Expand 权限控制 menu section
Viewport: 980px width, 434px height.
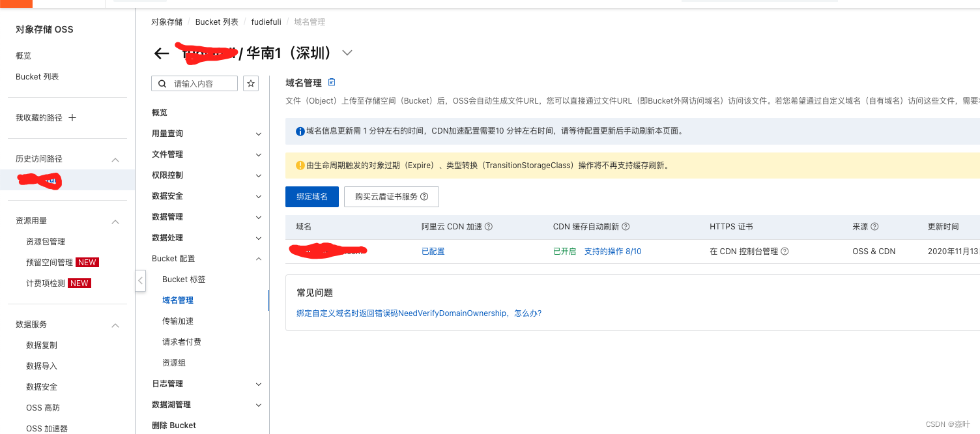coord(258,175)
